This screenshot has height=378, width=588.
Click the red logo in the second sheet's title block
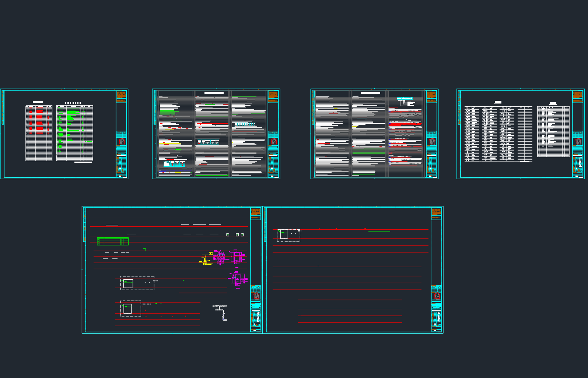pyautogui.click(x=273, y=141)
